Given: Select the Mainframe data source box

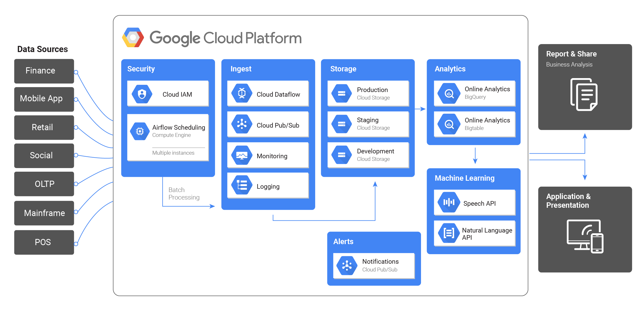Looking at the screenshot, I should 44,213.
